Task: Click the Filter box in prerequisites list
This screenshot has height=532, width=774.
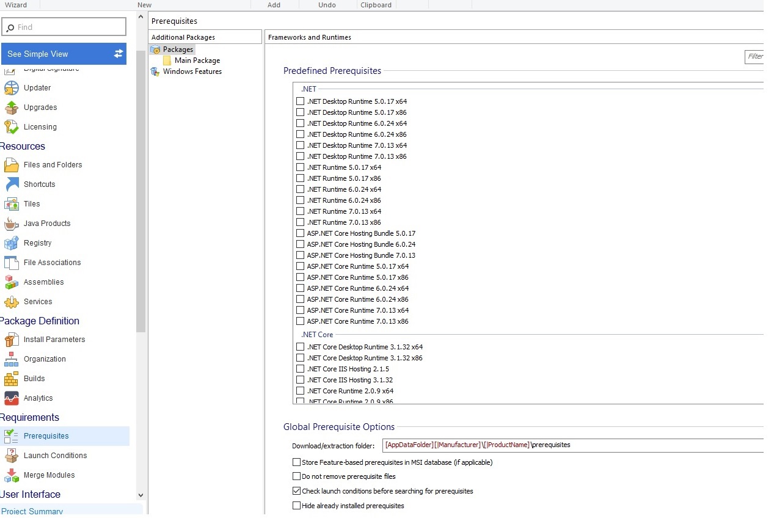Action: point(754,57)
